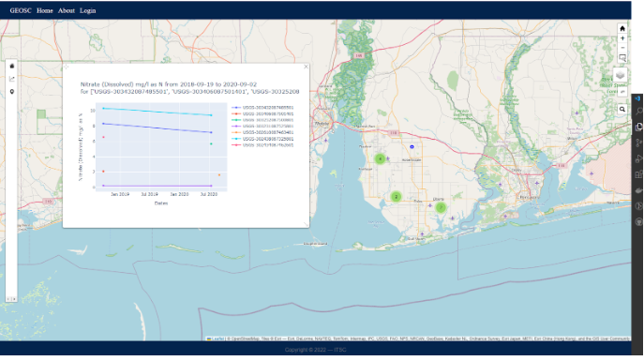Click the map home view button
Viewport: 644px width, 361px height.
tap(622, 28)
